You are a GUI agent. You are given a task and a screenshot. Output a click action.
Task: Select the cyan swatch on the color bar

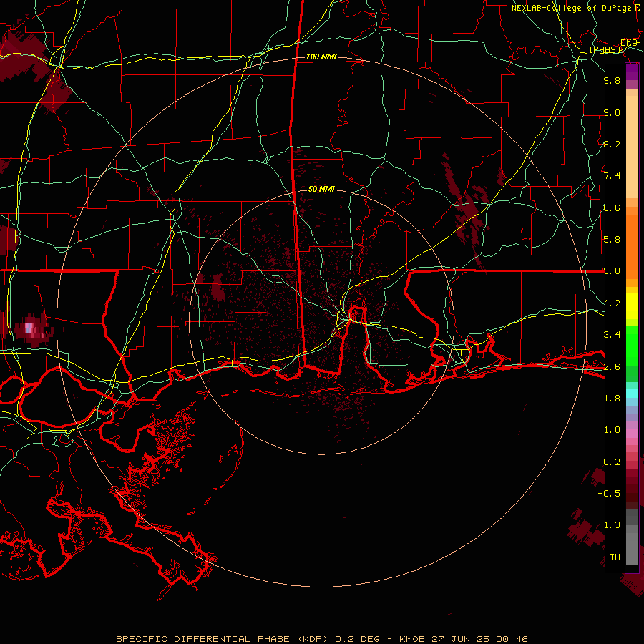(x=632, y=394)
